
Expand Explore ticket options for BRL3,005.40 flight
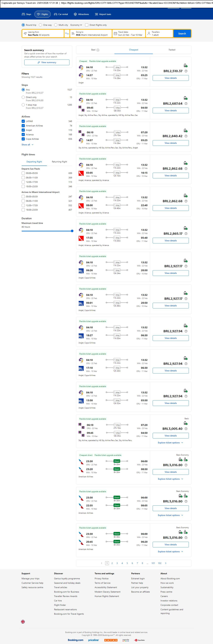click(x=171, y=442)
